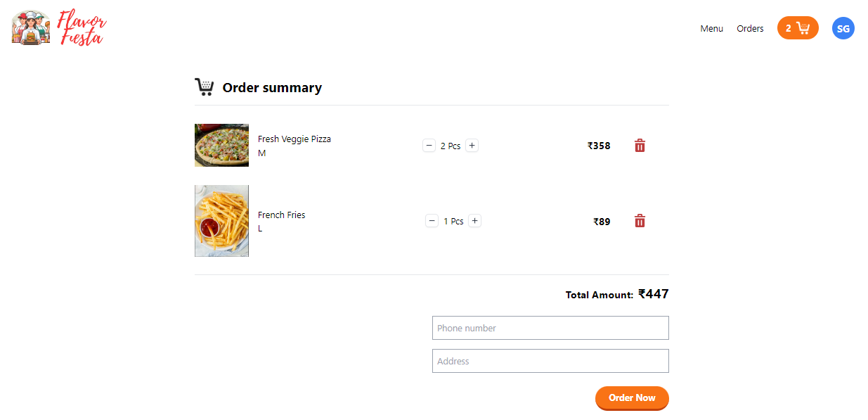
Task: Increase French Fries quantity
Action: click(x=475, y=221)
